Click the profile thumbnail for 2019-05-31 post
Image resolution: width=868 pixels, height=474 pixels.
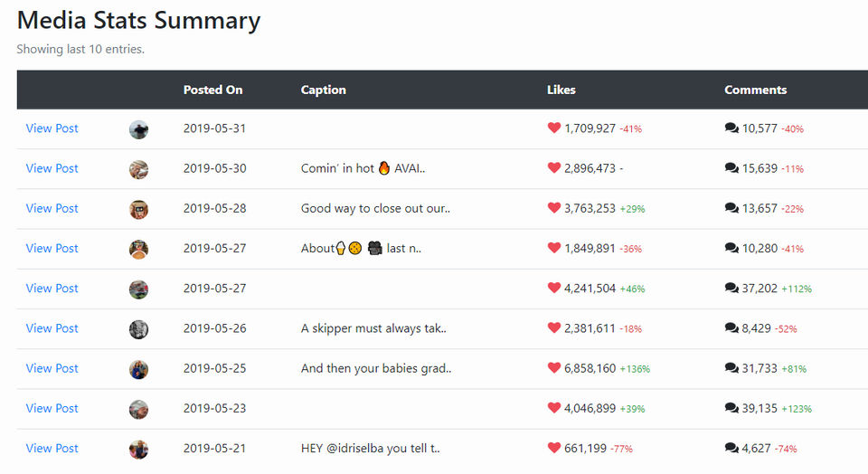(x=138, y=129)
